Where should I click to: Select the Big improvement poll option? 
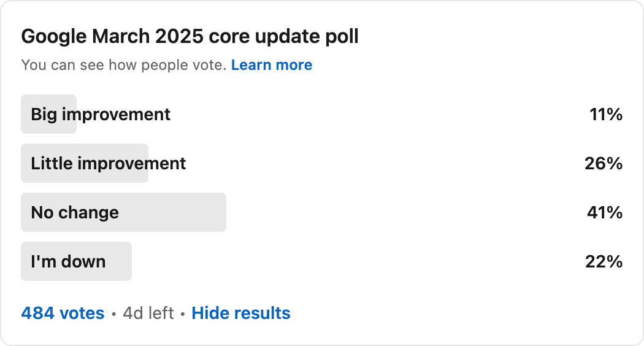click(322, 114)
